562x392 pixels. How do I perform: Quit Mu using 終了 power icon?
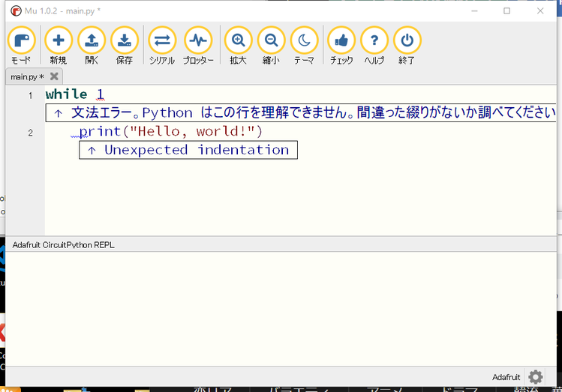click(407, 41)
